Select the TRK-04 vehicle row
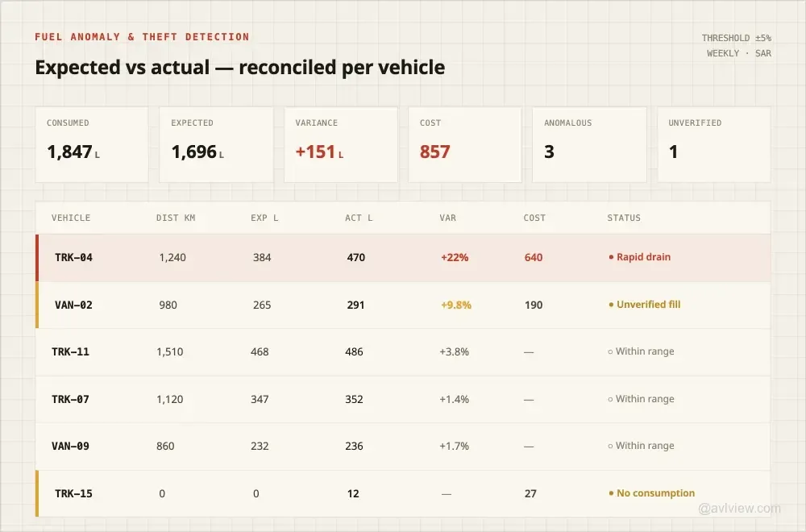This screenshot has width=806, height=532. pyautogui.click(x=403, y=257)
